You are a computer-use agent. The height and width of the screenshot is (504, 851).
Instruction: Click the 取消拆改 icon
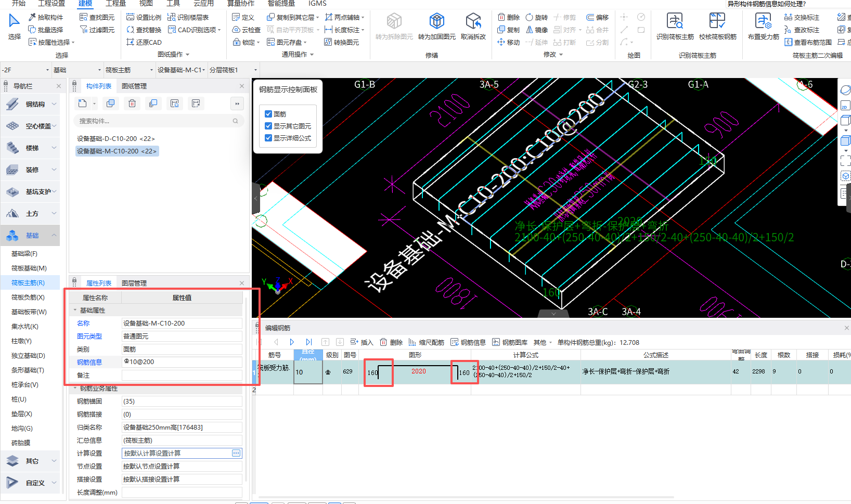[x=473, y=21]
